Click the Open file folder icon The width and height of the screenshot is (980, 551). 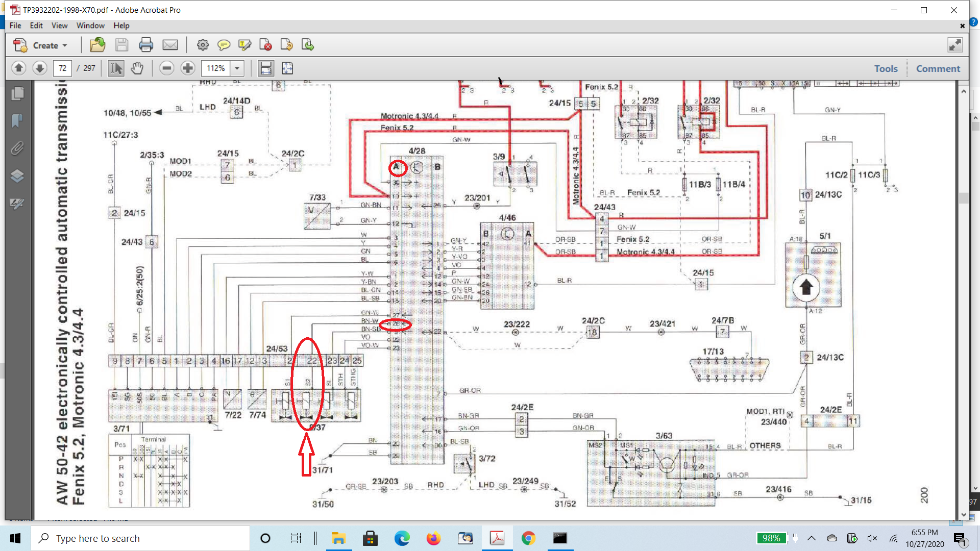coord(97,45)
